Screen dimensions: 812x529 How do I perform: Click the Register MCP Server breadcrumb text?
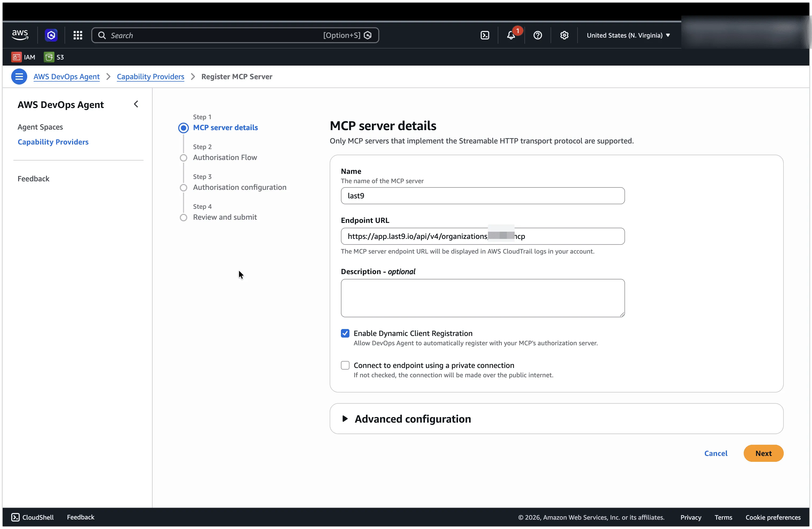point(237,77)
